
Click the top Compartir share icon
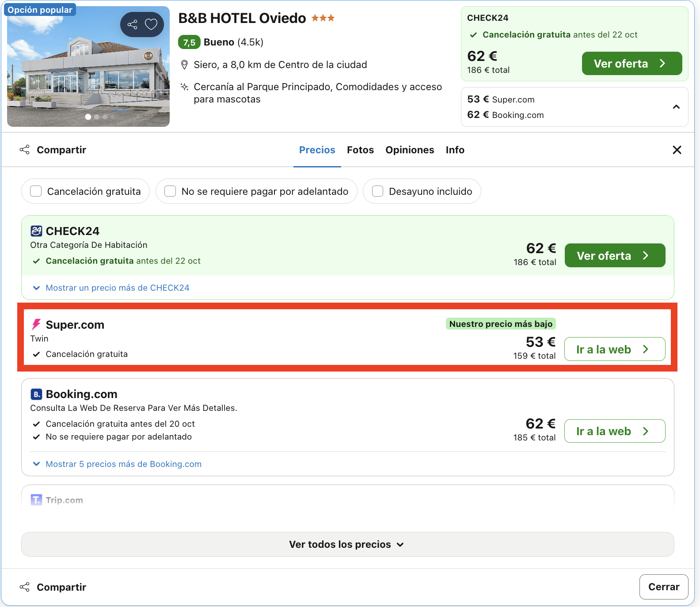coord(25,150)
